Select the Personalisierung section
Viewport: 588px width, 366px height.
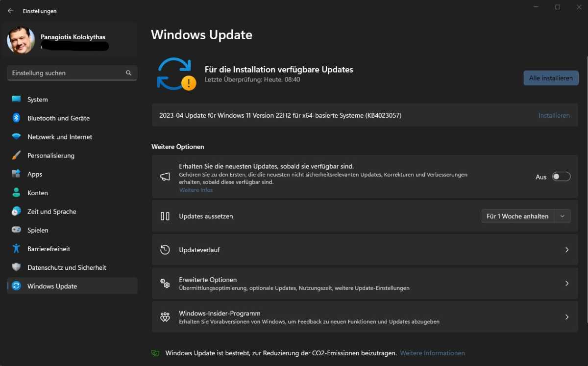pyautogui.click(x=72, y=156)
